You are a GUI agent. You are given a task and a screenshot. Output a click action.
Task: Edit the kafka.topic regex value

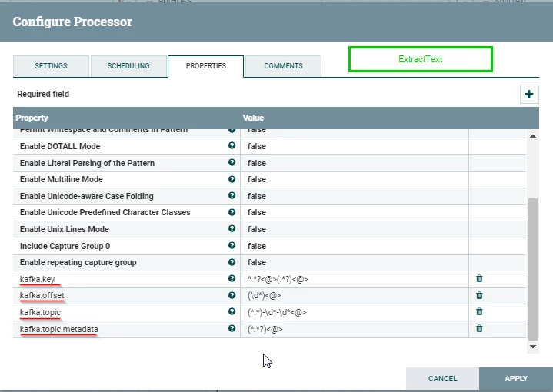click(355, 313)
